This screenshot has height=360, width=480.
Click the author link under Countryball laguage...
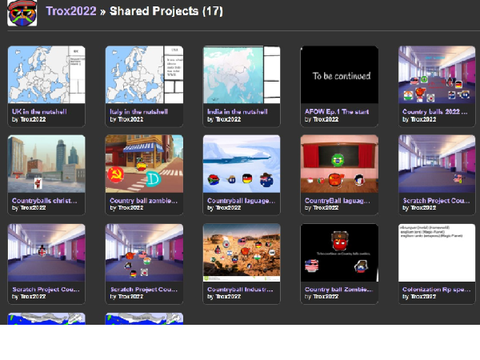tap(228, 208)
